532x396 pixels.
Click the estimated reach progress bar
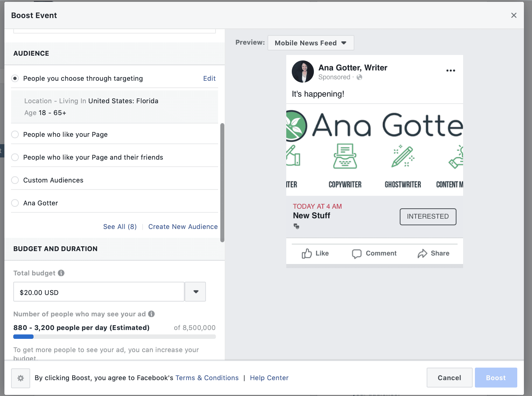click(115, 337)
